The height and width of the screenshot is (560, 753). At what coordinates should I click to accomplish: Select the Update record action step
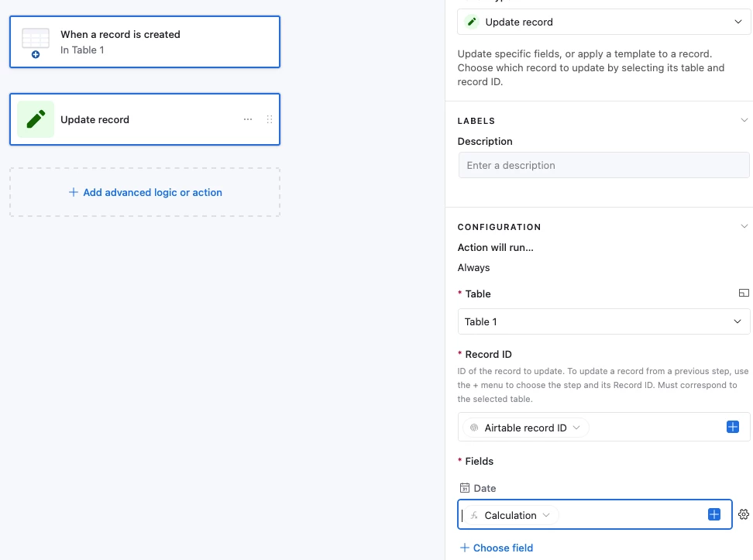145,119
